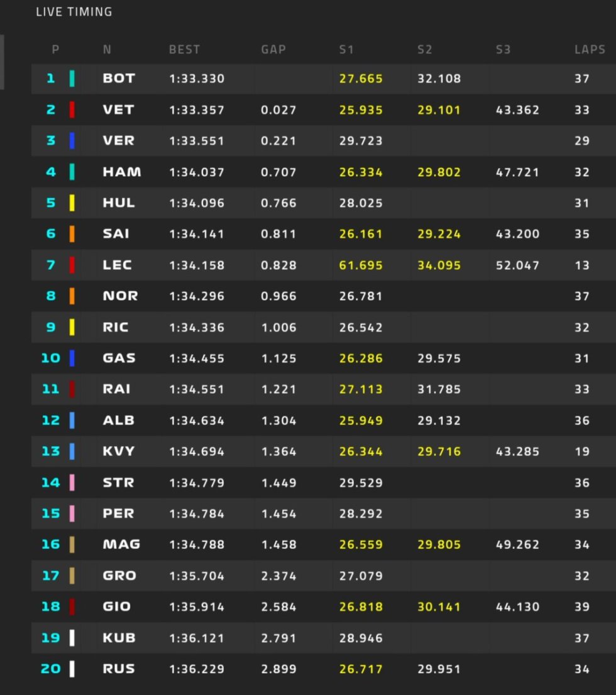Click the BEST column header

point(184,49)
